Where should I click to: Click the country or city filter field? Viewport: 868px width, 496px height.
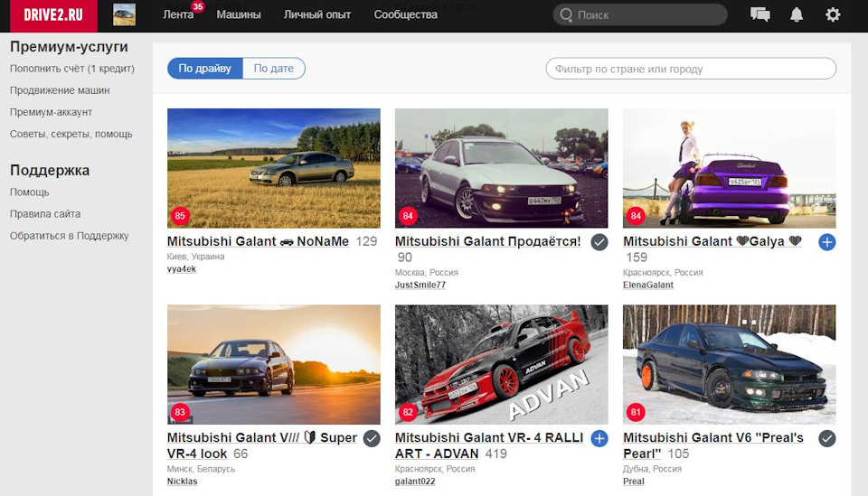691,69
